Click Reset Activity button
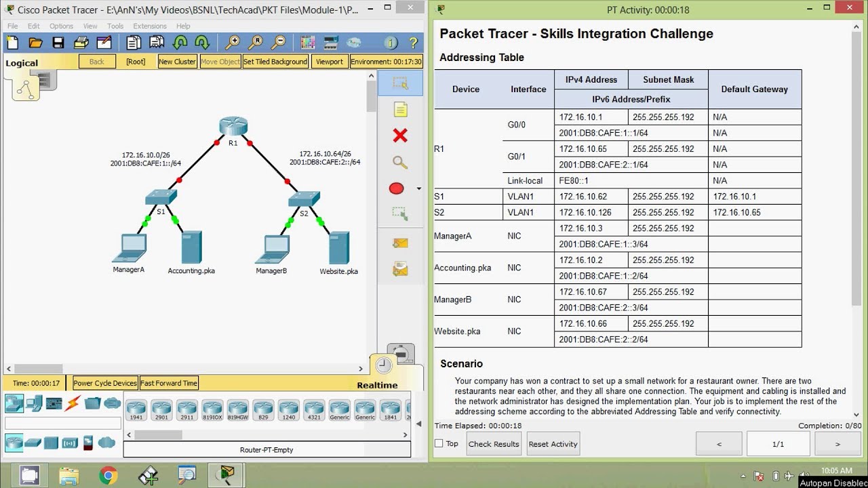868x488 pixels. coord(553,444)
